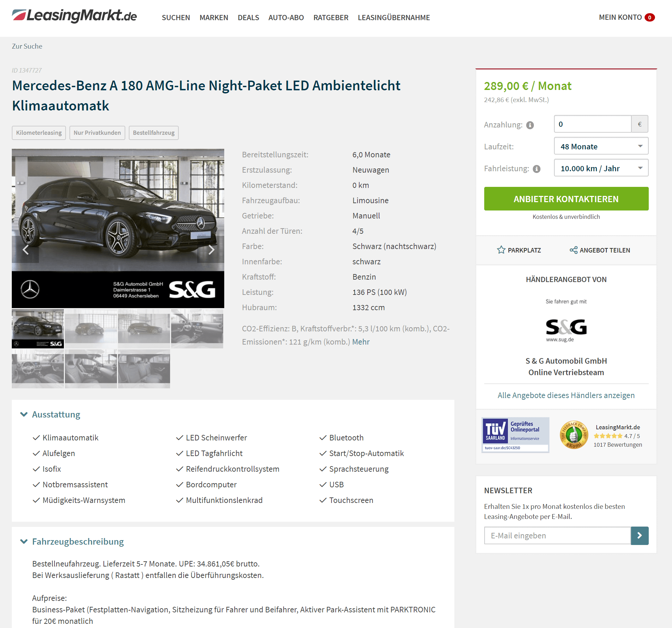
Task: Click the LeasingMarkt.de logo
Action: tap(74, 16)
